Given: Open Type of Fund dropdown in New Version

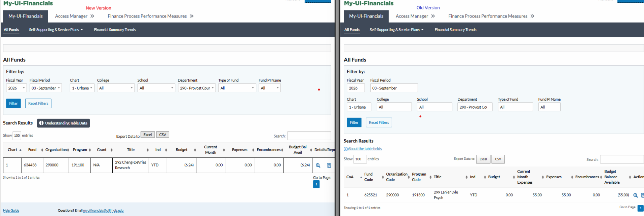Looking at the screenshot, I should [x=237, y=88].
